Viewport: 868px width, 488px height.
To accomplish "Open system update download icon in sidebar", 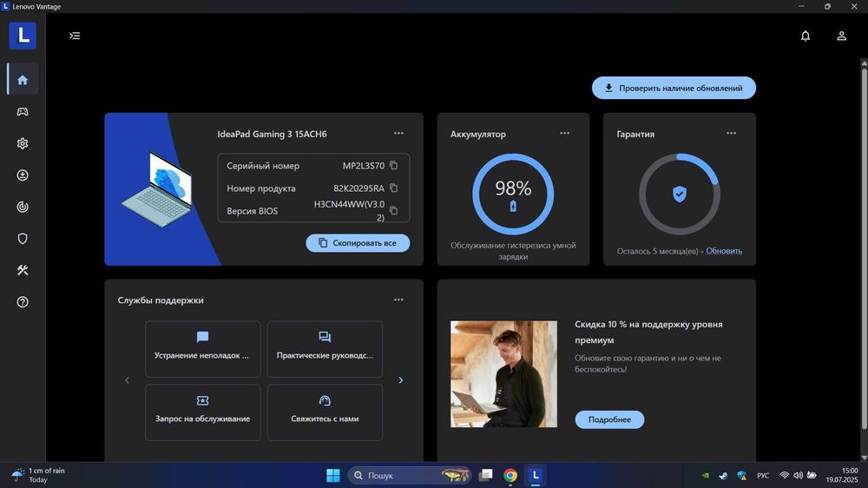I will click(x=23, y=175).
